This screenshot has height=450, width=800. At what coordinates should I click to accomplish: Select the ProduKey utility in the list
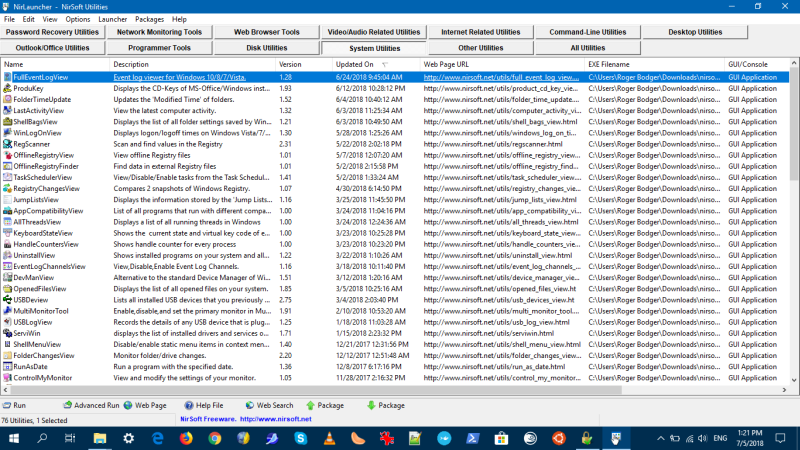[x=28, y=88]
